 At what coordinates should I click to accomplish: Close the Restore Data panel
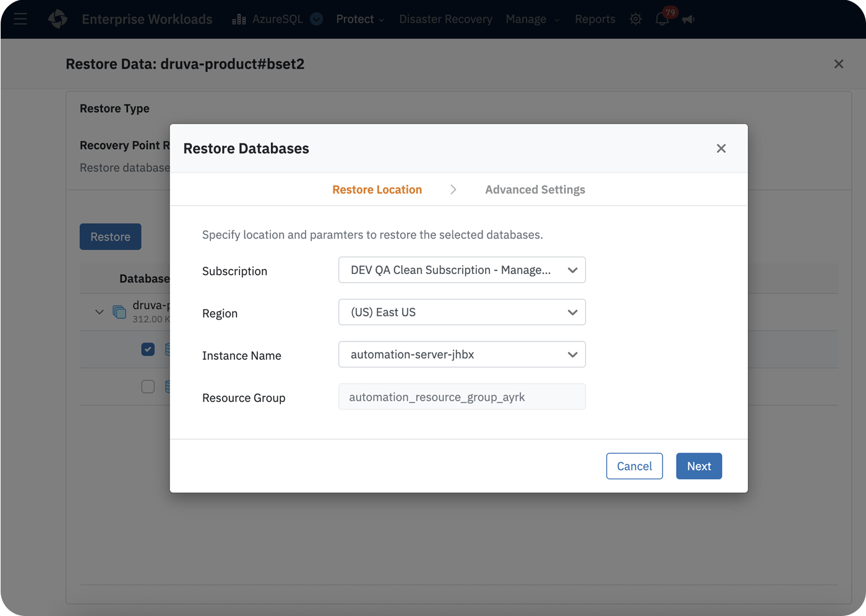[838, 64]
